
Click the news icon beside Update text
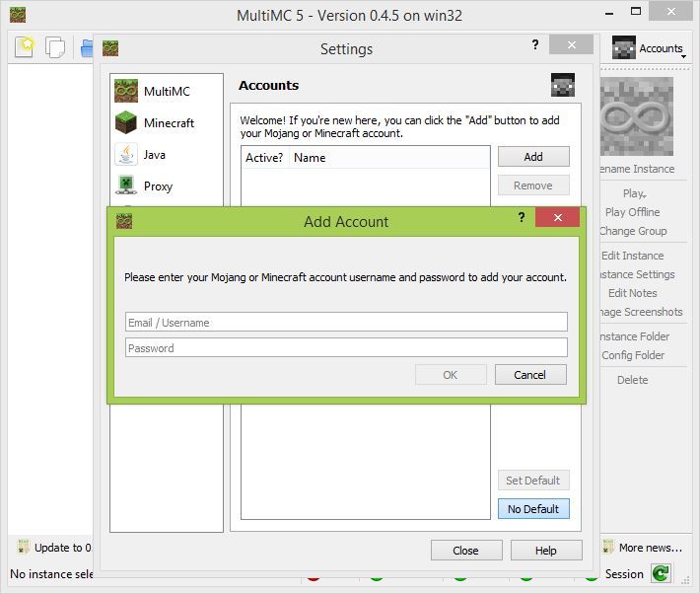coord(24,547)
